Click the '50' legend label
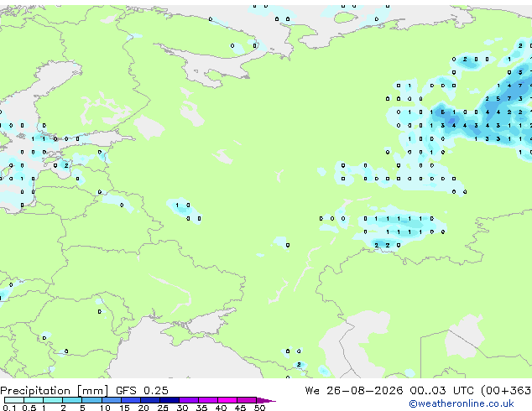This screenshot has width=532, height=411. pos(260,408)
